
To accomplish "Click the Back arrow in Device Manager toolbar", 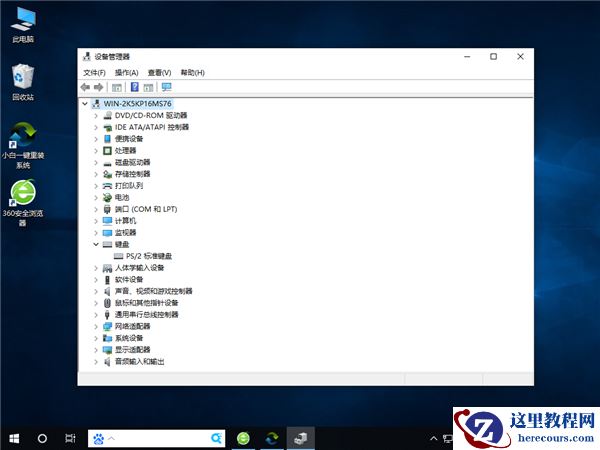I will coord(85,87).
